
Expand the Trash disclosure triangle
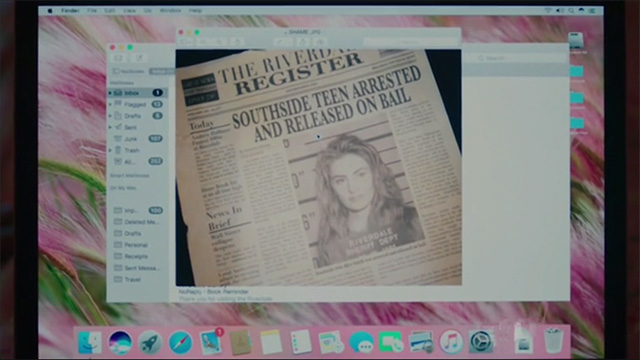[x=110, y=150]
